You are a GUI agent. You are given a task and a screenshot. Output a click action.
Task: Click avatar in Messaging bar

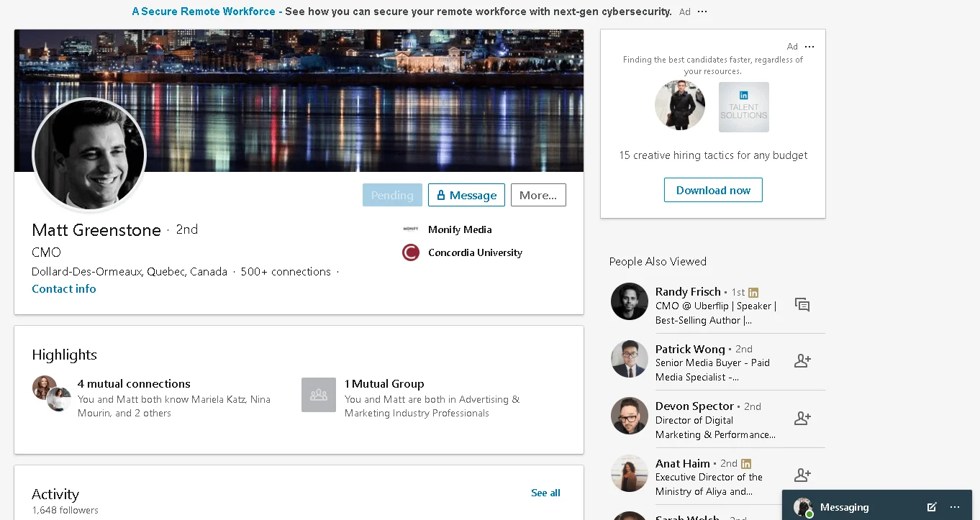click(x=803, y=507)
